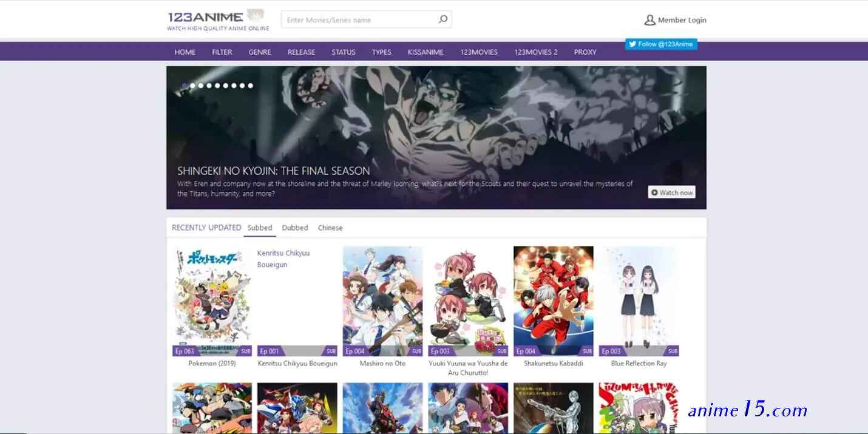Viewport: 868px width, 434px height.
Task: Click the Follow @123Anime Twitter button
Action: [661, 44]
